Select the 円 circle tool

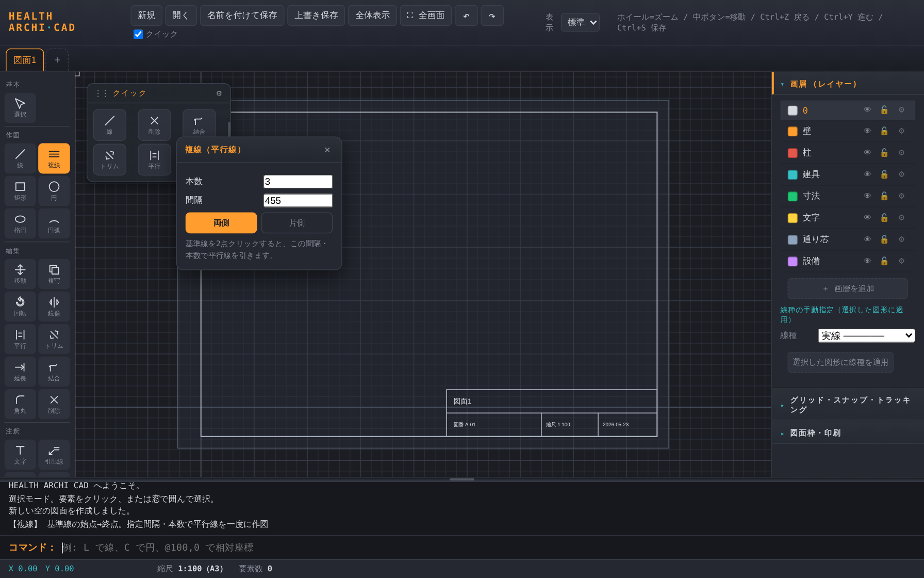[x=54, y=191]
